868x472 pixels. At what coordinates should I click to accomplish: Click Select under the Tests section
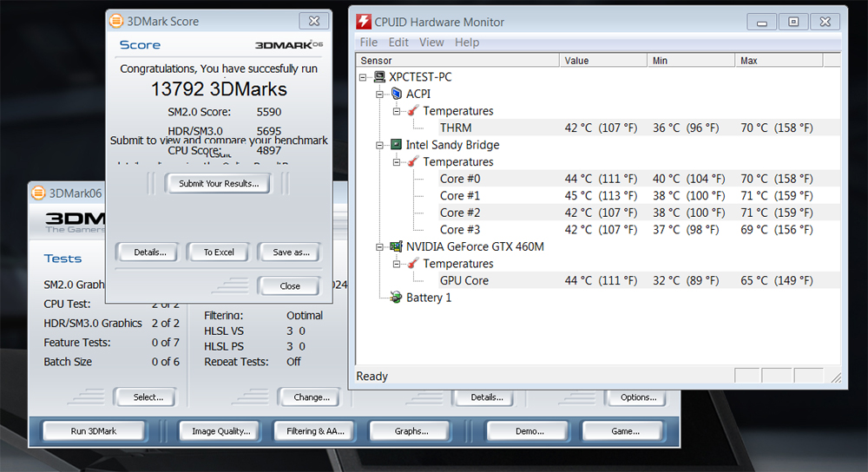point(148,397)
